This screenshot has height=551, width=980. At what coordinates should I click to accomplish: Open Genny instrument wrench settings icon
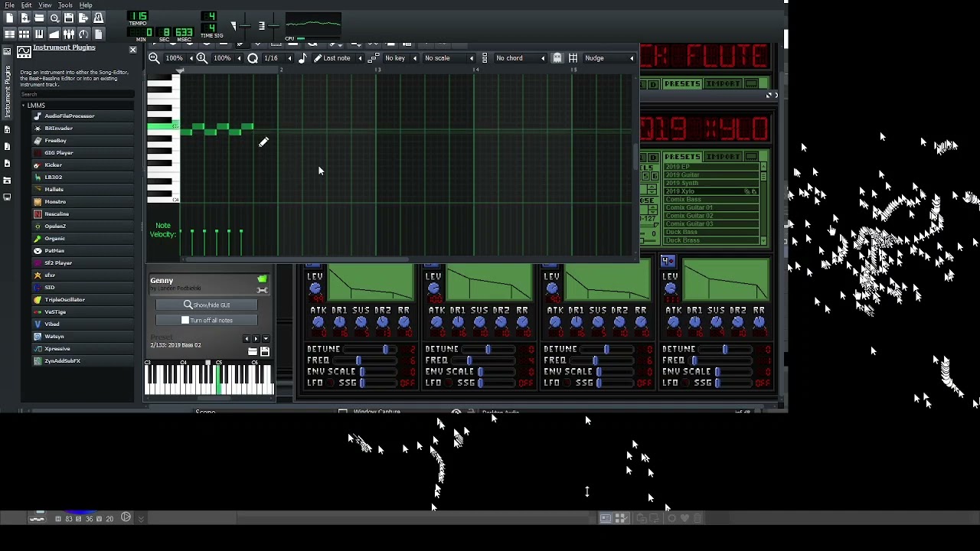[x=263, y=289]
